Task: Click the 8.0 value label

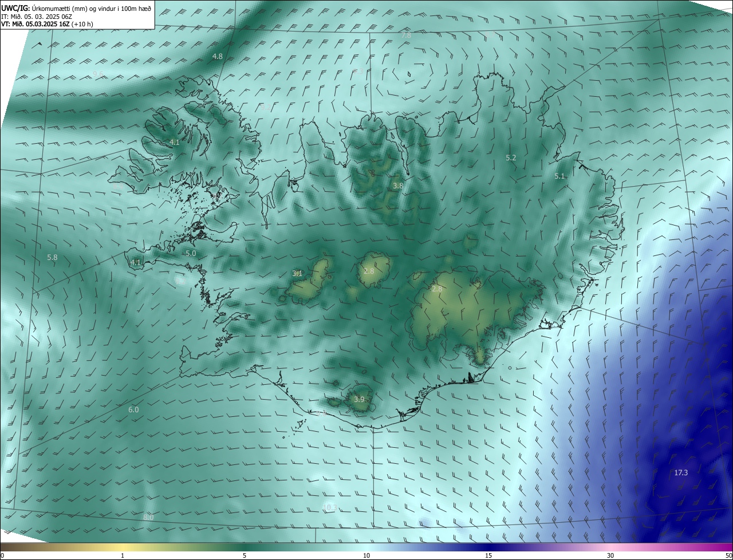Action: coord(148,517)
